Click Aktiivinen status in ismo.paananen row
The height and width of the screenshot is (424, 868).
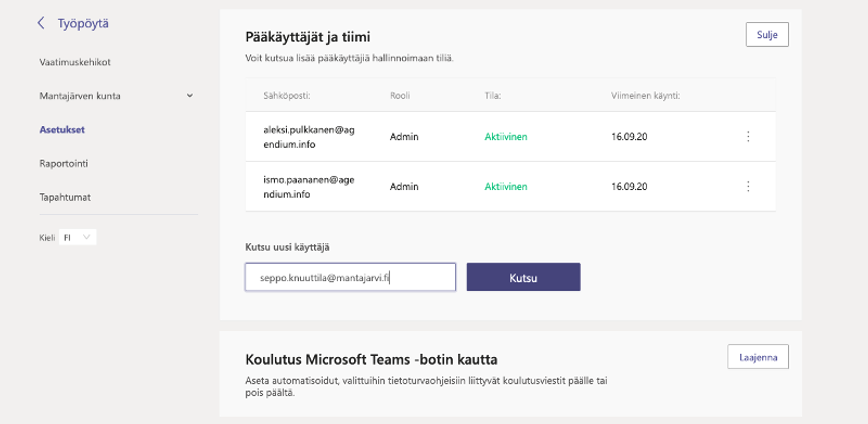tap(506, 187)
